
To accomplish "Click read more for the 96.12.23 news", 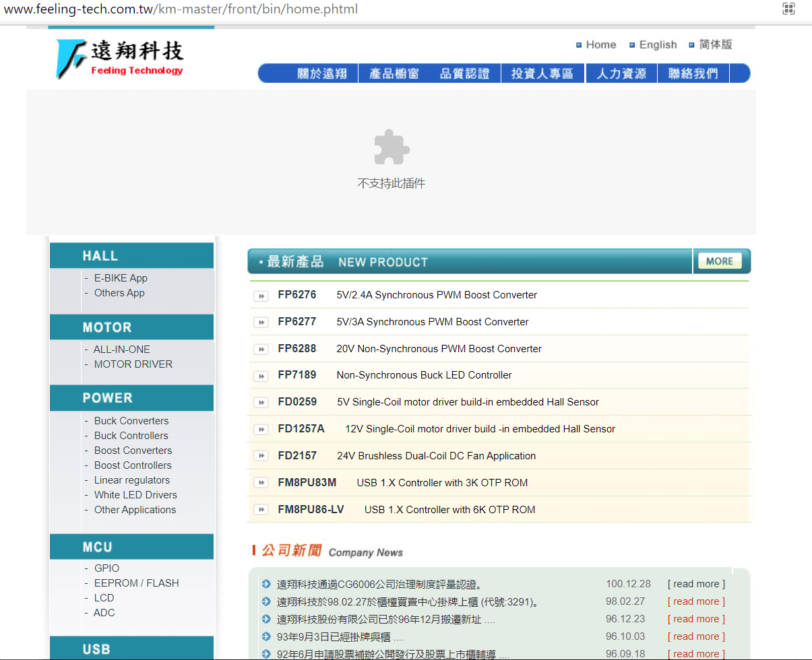I will coord(696,619).
